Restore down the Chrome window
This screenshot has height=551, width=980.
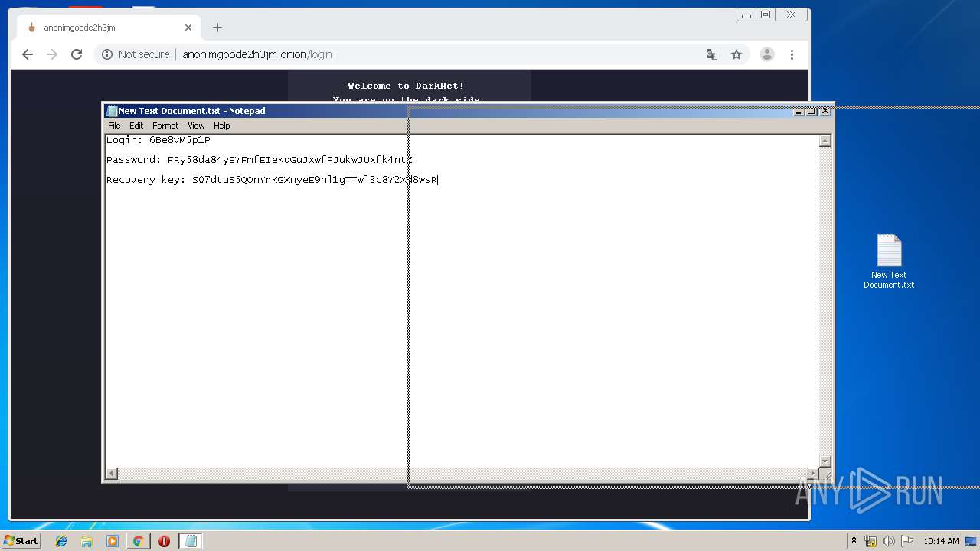(766, 15)
